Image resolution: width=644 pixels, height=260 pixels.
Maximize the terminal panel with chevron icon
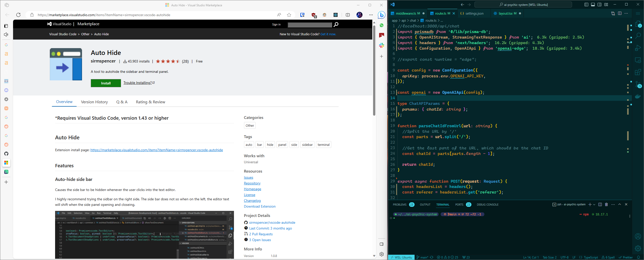coord(619,204)
